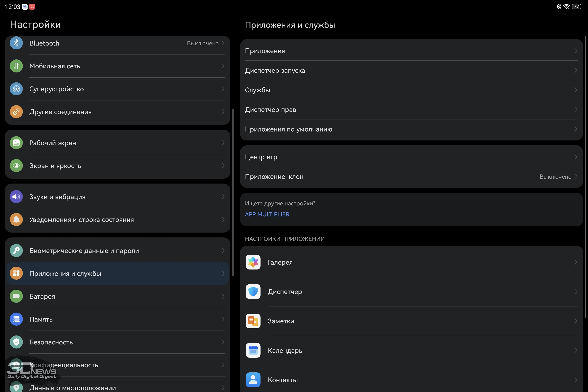Select Биометрические данные и пароли

[x=118, y=251]
